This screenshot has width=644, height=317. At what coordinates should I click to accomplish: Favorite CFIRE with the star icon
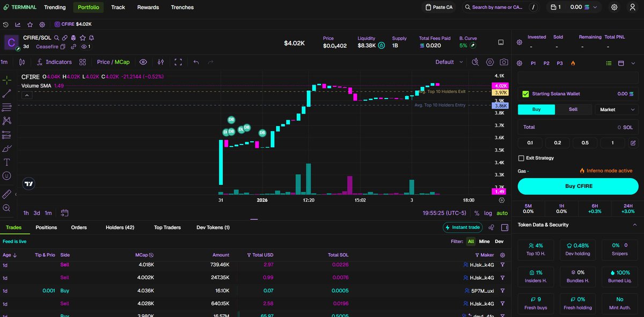[83, 38]
